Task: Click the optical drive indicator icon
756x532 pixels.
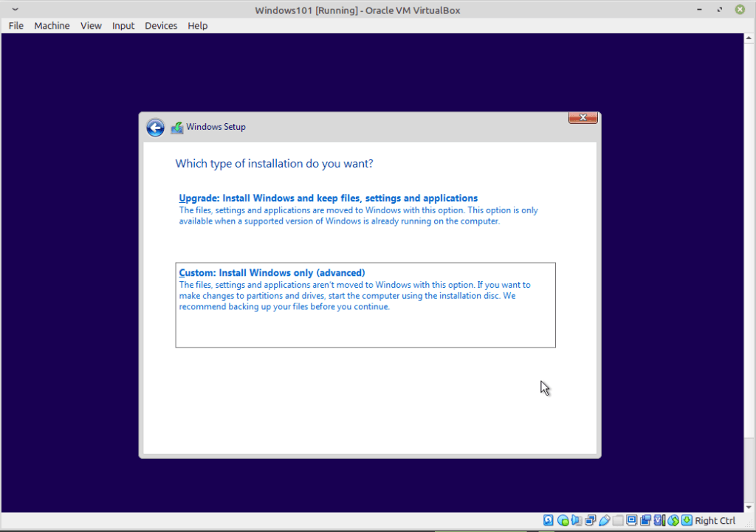Action: tap(563, 520)
